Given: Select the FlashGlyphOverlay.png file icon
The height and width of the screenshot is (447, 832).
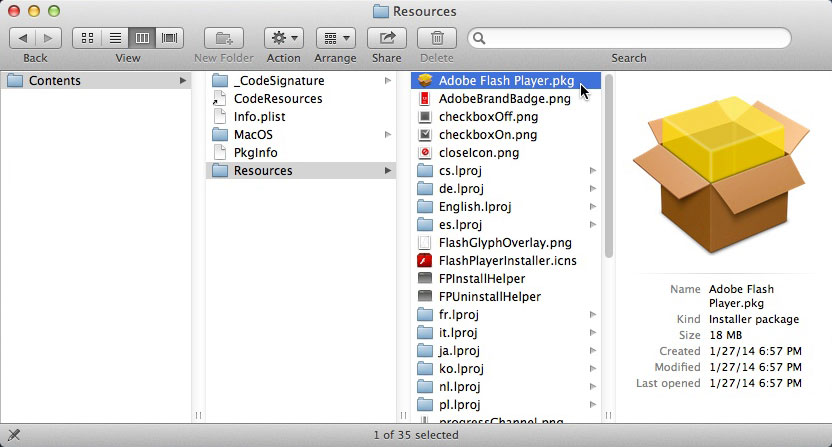Looking at the screenshot, I should tap(424, 243).
